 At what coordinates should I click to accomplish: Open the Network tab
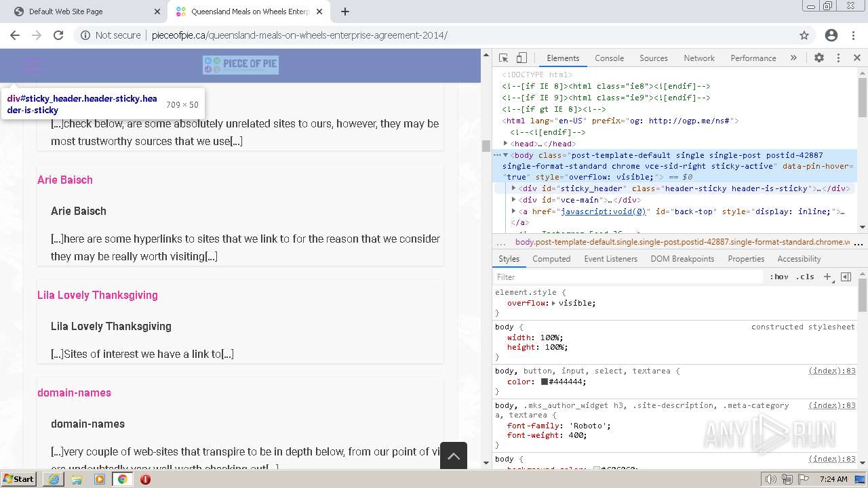699,58
